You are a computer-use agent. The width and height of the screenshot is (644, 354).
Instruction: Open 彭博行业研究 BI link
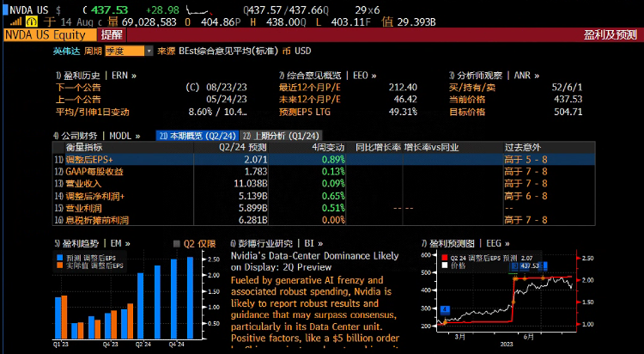(276, 244)
